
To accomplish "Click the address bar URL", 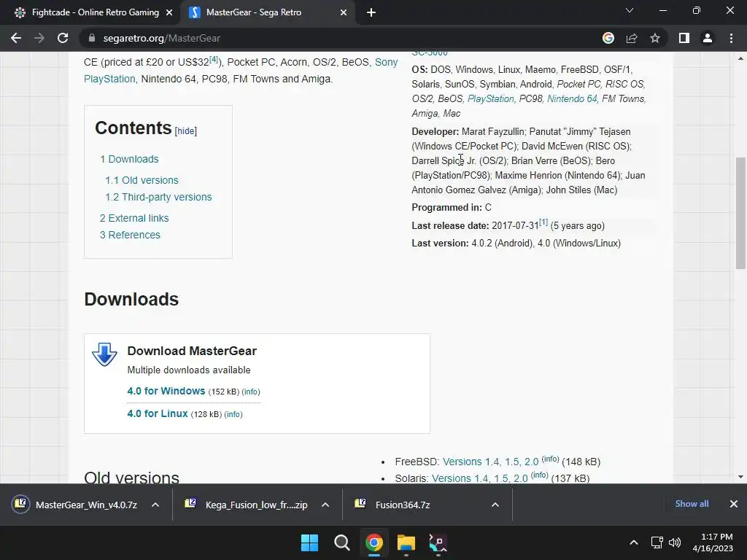I will click(x=161, y=38).
